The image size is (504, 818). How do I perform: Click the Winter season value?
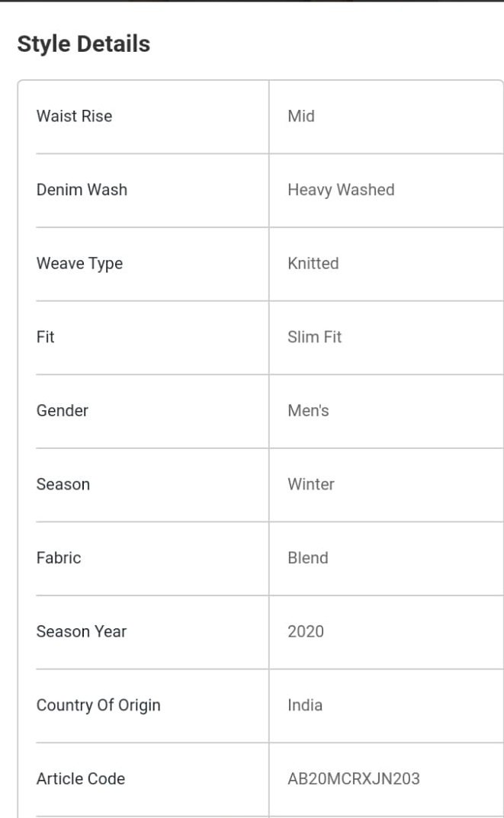click(x=311, y=484)
